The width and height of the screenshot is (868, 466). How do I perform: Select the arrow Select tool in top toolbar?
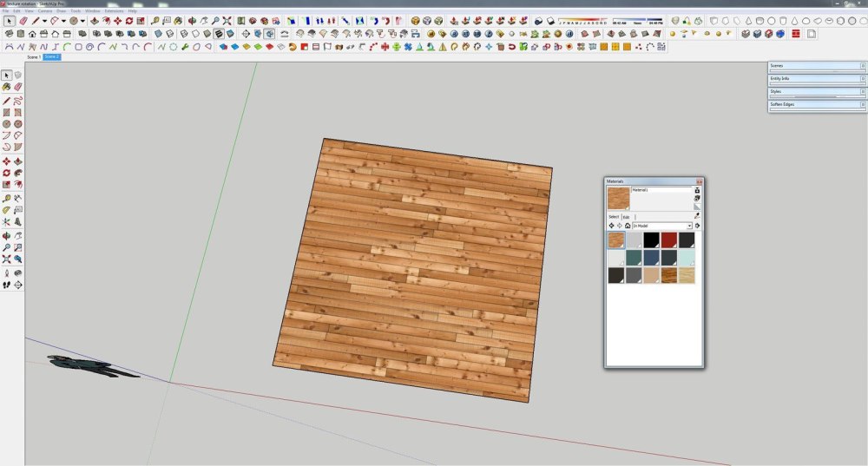9,21
